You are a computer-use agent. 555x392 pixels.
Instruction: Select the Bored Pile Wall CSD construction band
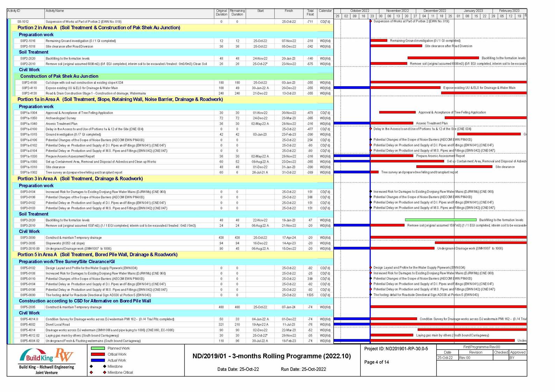point(173,301)
